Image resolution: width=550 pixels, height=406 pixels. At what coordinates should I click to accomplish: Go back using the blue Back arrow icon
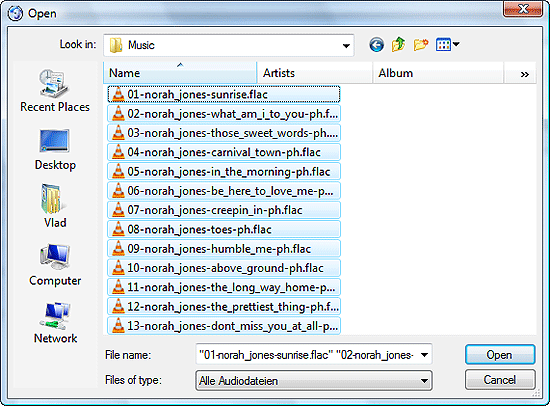(376, 45)
